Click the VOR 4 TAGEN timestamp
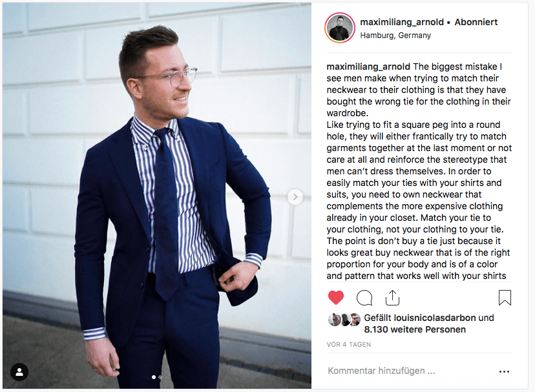 tap(349, 345)
